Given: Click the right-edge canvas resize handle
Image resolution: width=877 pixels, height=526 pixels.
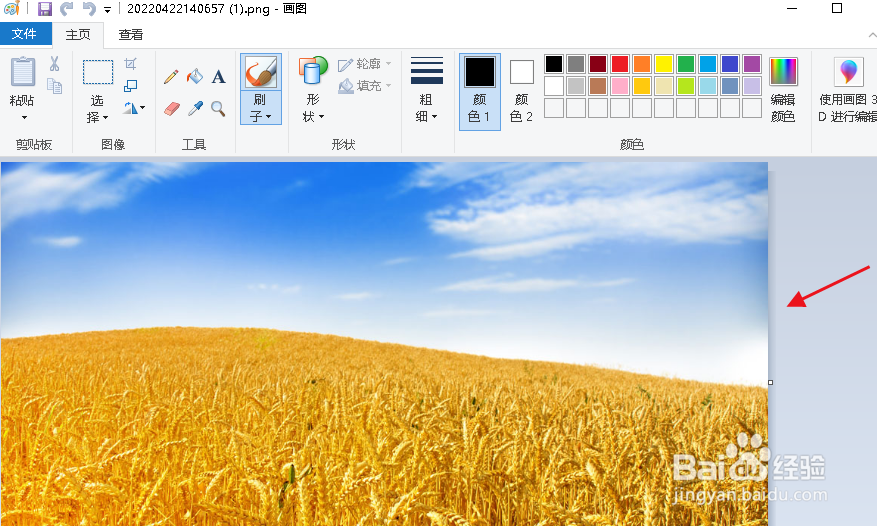Looking at the screenshot, I should coord(770,382).
